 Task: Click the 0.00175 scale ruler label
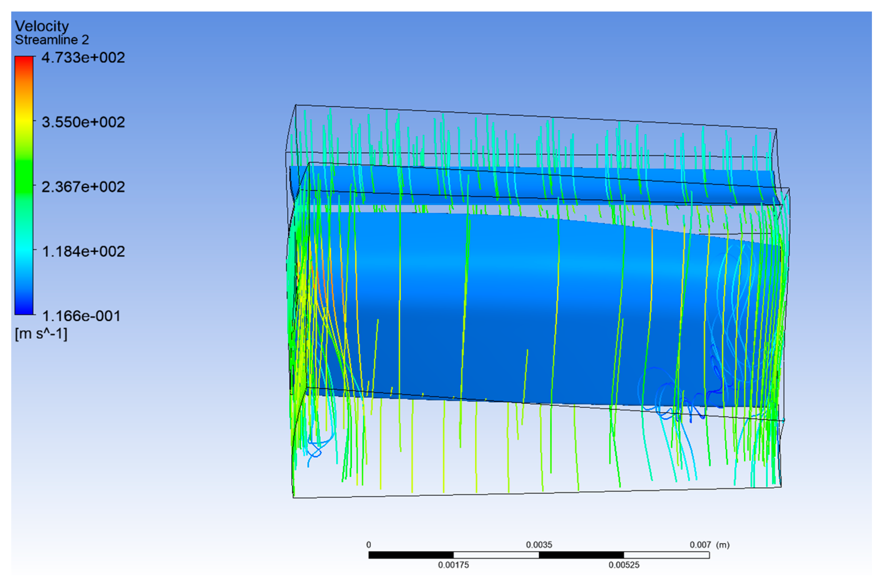tap(453, 565)
